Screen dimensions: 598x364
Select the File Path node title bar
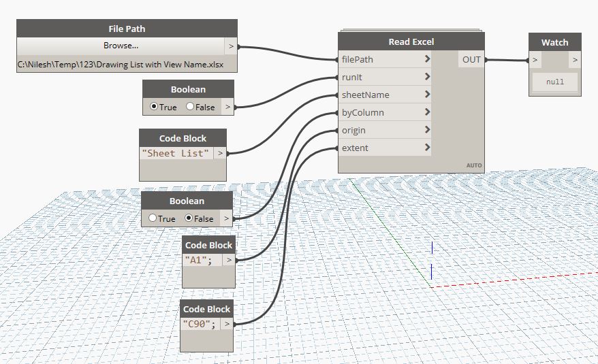pyautogui.click(x=127, y=29)
